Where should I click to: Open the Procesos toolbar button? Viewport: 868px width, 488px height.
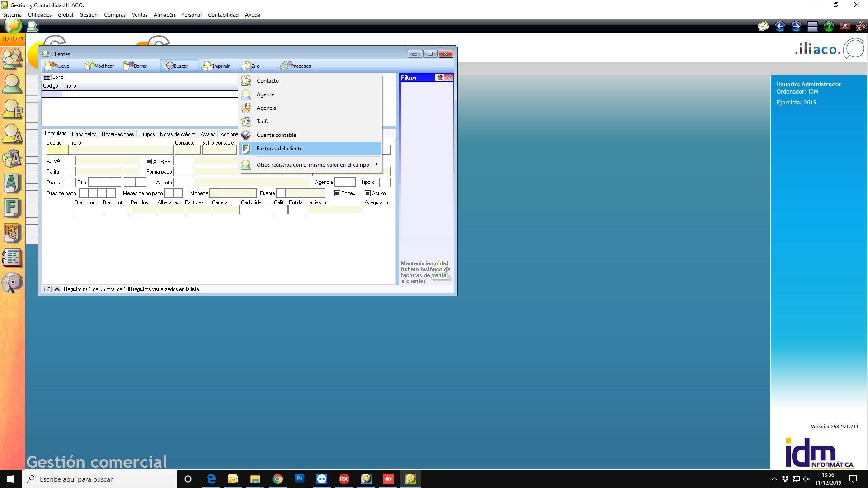tap(296, 66)
